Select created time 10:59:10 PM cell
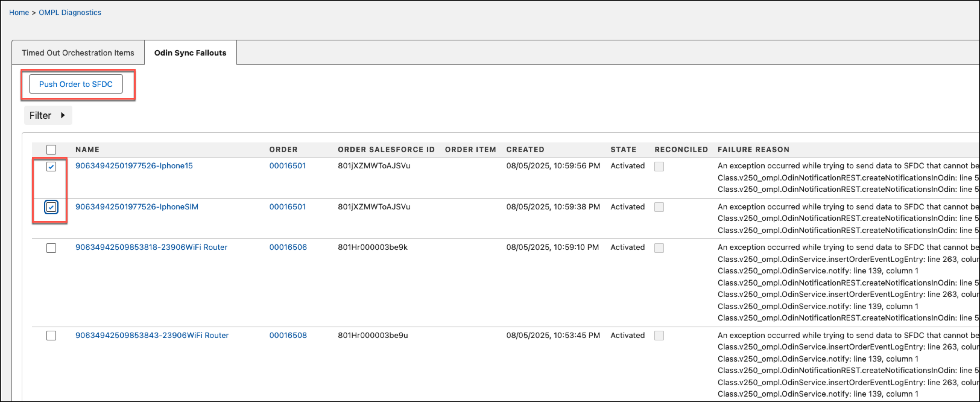Viewport: 980px width, 402px height. pos(552,247)
